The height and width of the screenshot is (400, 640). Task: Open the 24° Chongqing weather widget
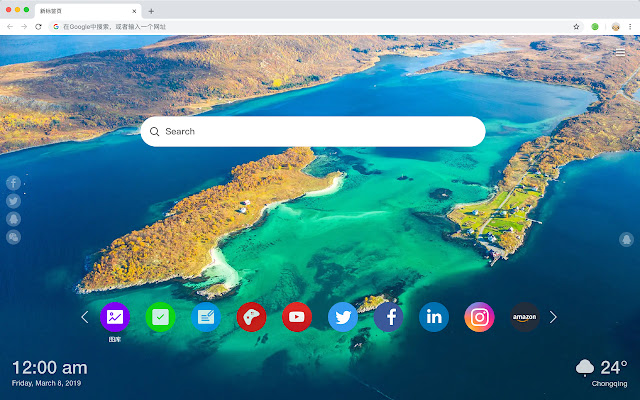coord(603,372)
